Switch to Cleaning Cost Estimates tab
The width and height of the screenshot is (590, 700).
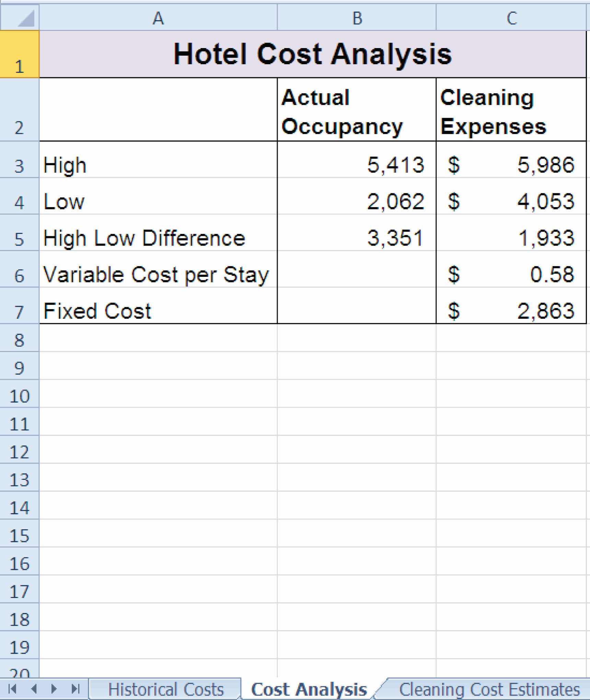489,689
